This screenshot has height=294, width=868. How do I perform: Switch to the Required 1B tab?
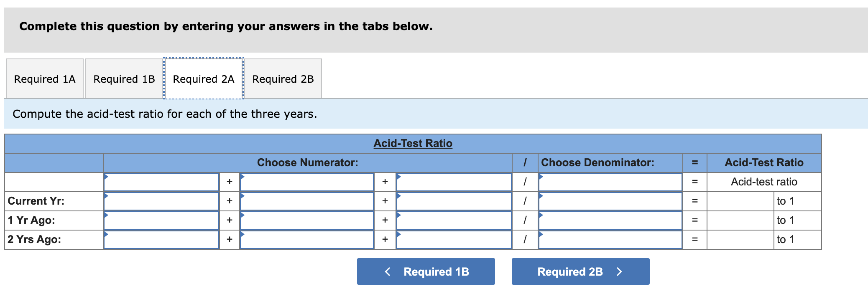pos(123,79)
